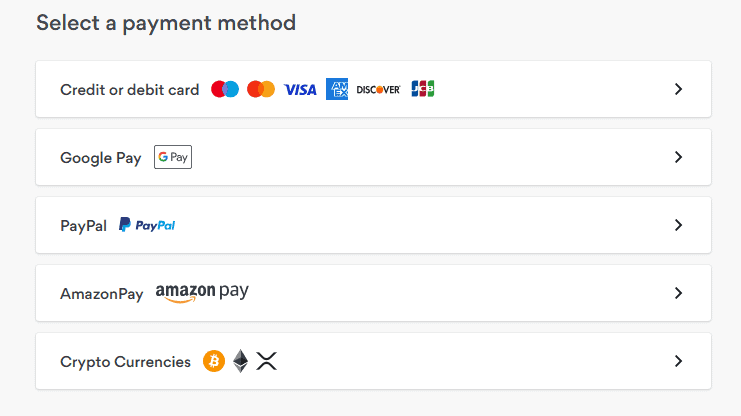Click the JCB card logo

click(423, 89)
